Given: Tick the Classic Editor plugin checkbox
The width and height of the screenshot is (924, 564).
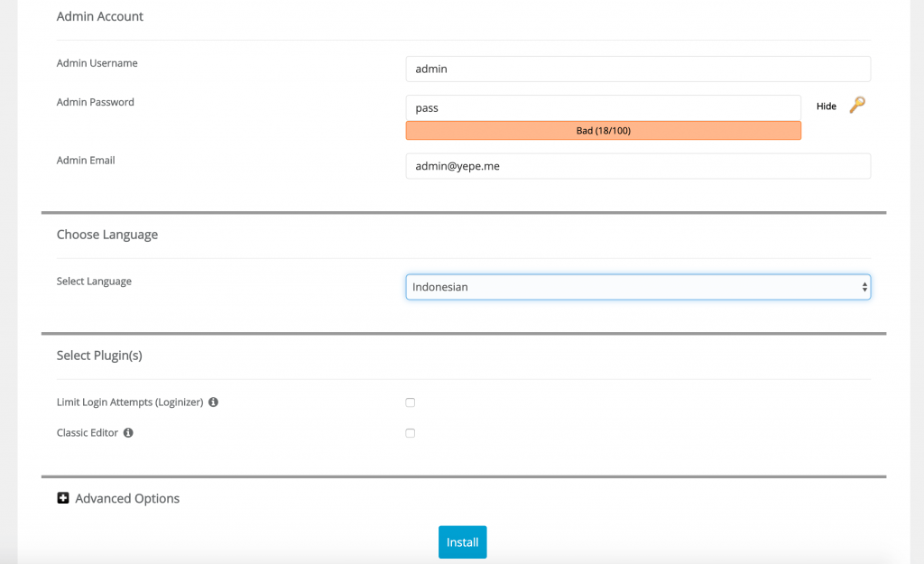Looking at the screenshot, I should pyautogui.click(x=411, y=433).
